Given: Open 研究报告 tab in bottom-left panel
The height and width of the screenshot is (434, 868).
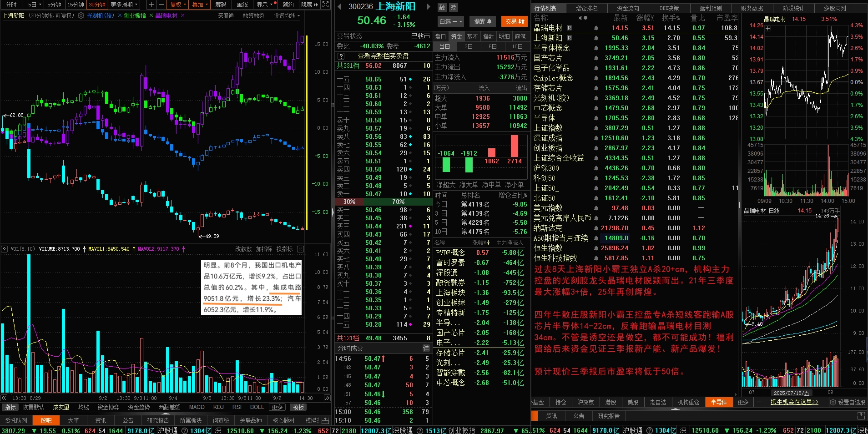Looking at the screenshot, I should tap(158, 420).
